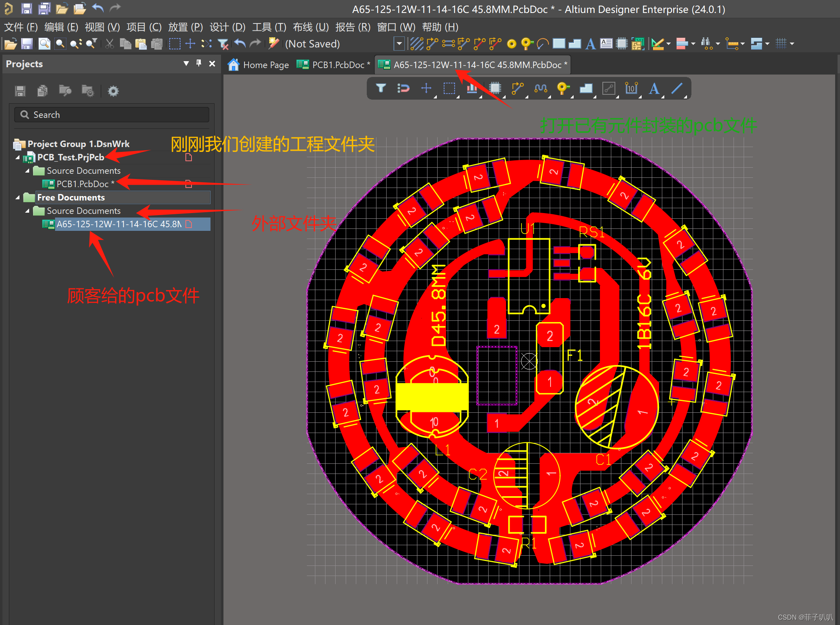Click the place arc icon
The height and width of the screenshot is (625, 840).
point(542,44)
